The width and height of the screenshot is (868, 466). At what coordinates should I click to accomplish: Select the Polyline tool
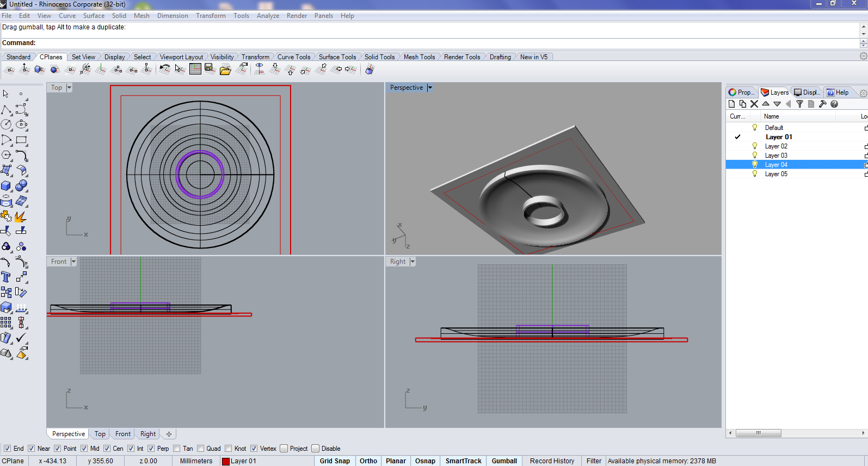click(6, 109)
